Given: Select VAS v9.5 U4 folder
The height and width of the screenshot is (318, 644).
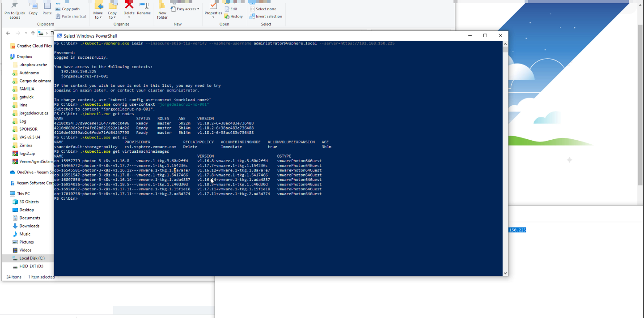Looking at the screenshot, I should click(x=26, y=137).
